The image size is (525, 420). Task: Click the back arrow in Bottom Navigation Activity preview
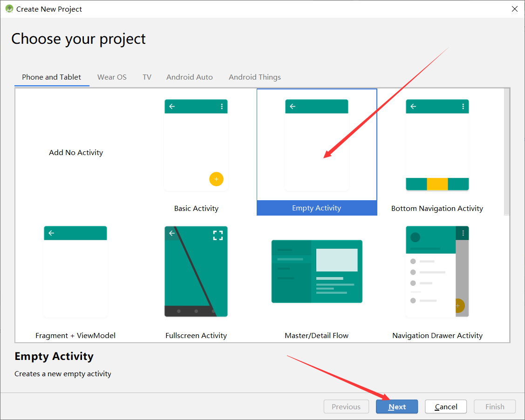[x=413, y=107]
